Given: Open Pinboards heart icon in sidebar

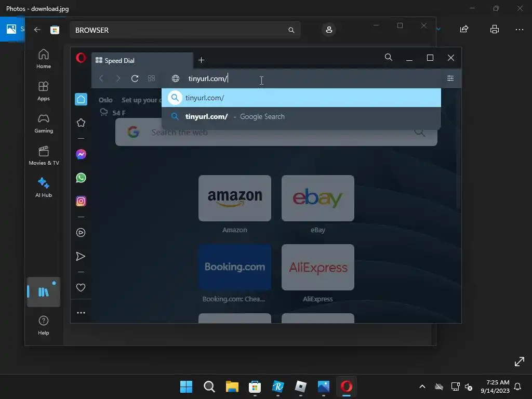Looking at the screenshot, I should pos(81,287).
